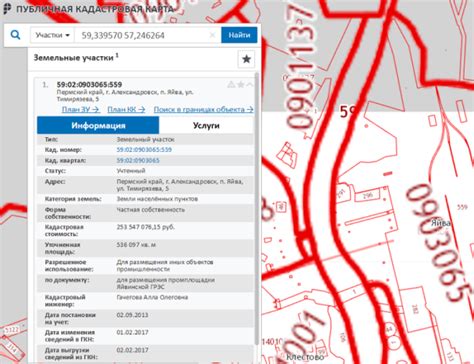
Task: Open cadastral quarter link 59:02:0903065
Action: [138, 160]
